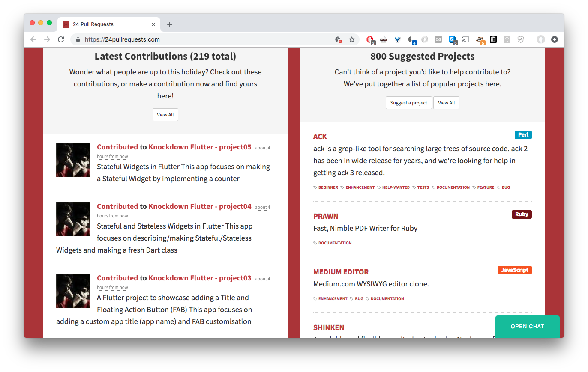Click the Last.fm scrobbler extension icon
The height and width of the screenshot is (372, 588).
[x=438, y=39]
